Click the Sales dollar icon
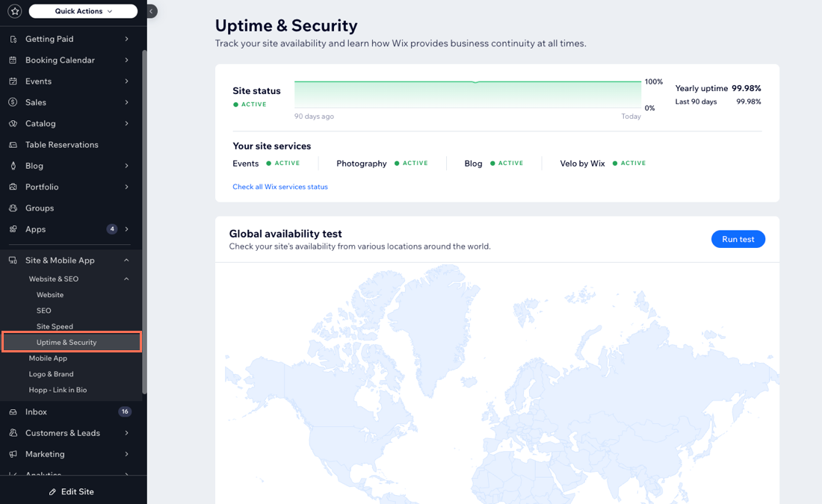Viewport: 822px width, 504px height. click(x=13, y=103)
